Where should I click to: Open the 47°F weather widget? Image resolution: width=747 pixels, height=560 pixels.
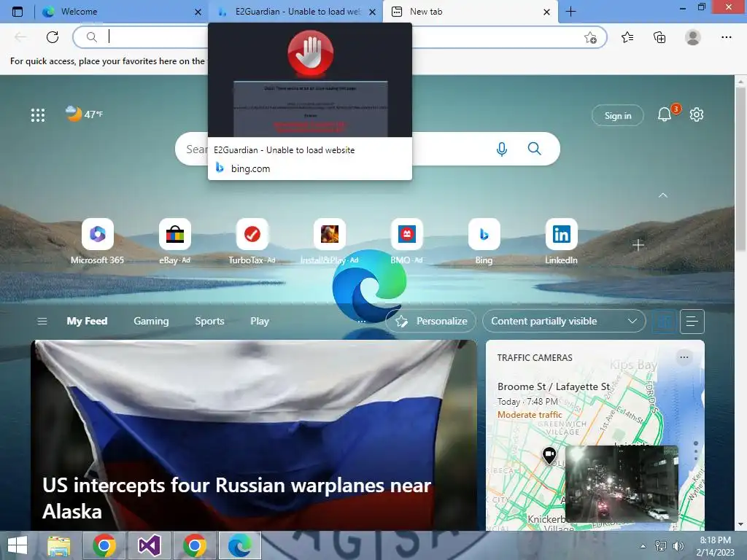(x=84, y=114)
